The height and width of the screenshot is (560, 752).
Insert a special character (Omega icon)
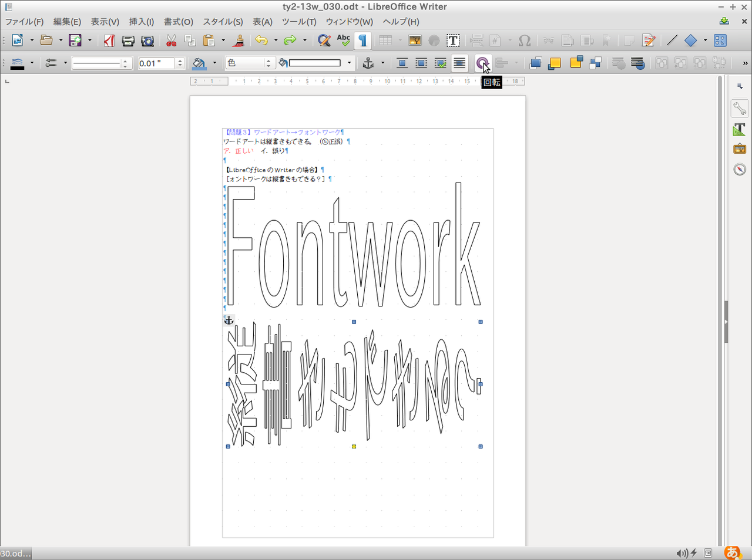click(x=525, y=41)
